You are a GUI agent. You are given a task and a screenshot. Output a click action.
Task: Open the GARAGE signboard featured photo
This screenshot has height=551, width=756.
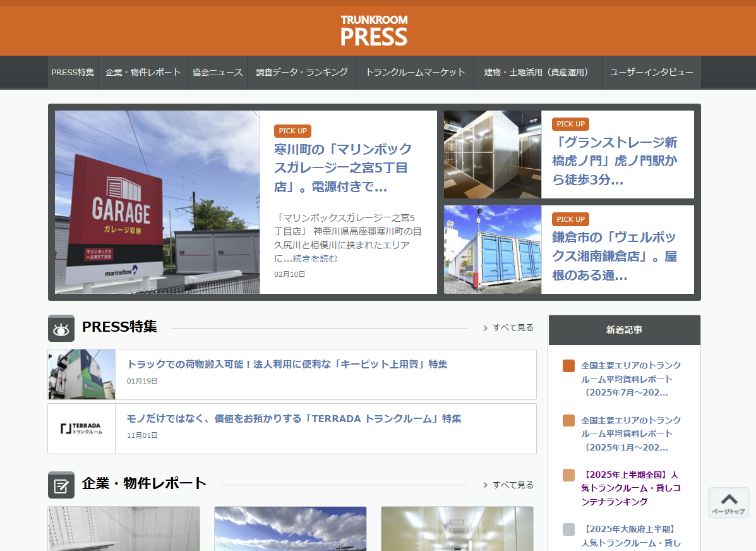tap(157, 202)
